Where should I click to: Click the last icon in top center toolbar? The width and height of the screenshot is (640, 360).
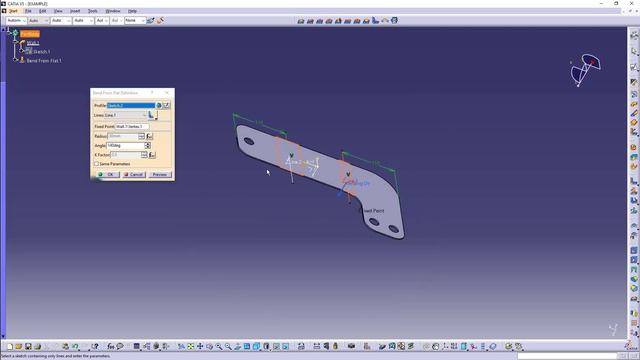click(x=394, y=20)
